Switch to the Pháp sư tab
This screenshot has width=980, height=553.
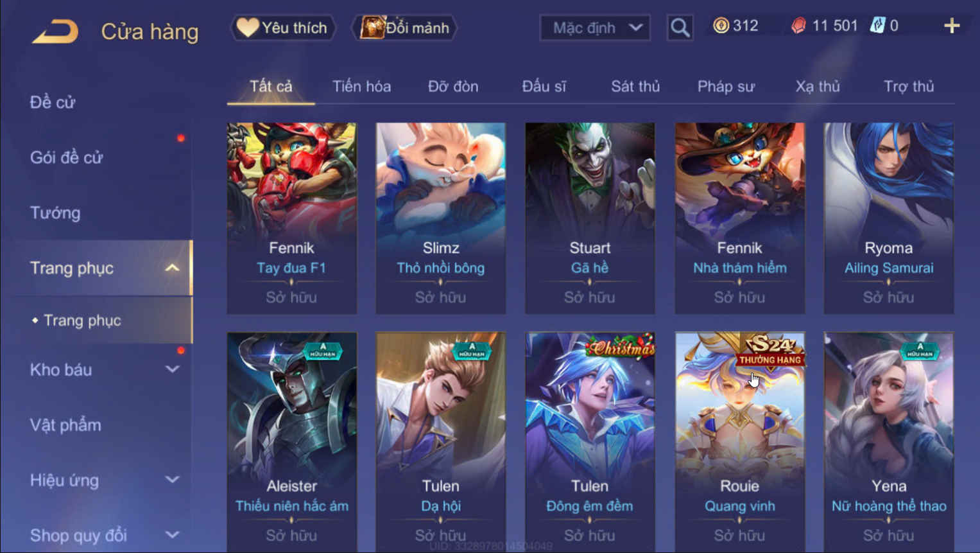(x=726, y=86)
